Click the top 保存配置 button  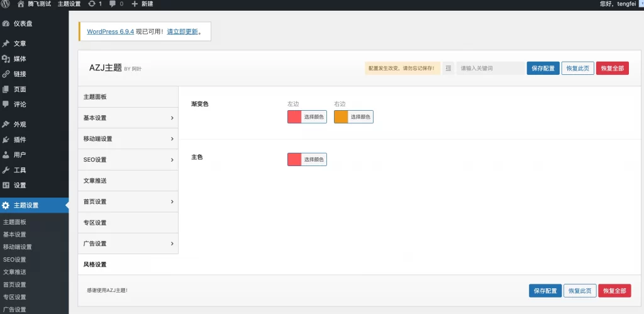coord(543,68)
